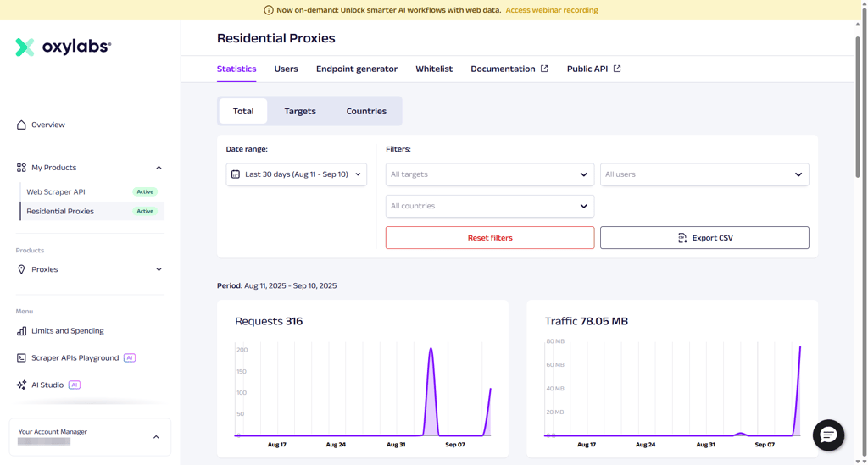
Task: Expand the Proxies menu chevron
Action: [159, 269]
